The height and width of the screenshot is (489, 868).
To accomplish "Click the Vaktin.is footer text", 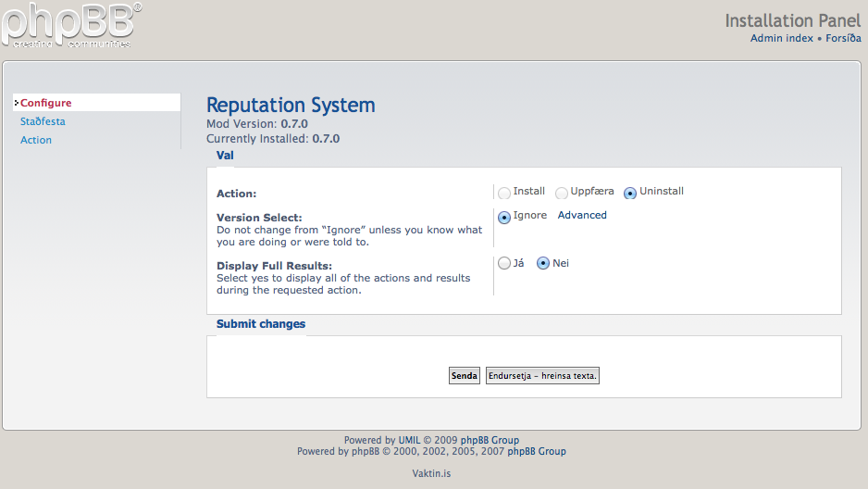I will pos(431,473).
